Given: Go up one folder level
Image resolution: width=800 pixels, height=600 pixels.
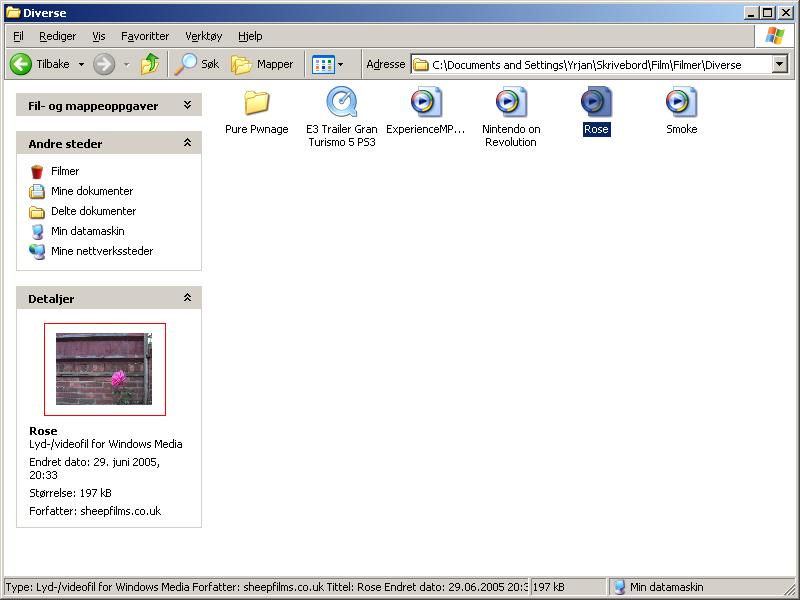Looking at the screenshot, I should (x=150, y=64).
